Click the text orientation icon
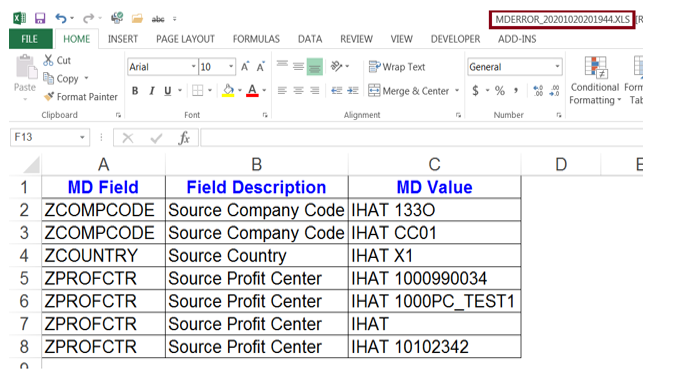This screenshot has height=377, width=684. point(336,66)
